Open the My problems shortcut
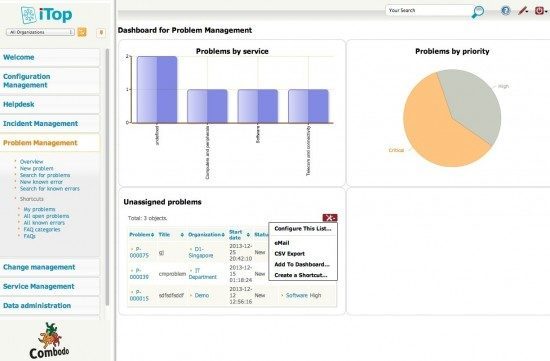This screenshot has height=361, width=550. [x=39, y=209]
